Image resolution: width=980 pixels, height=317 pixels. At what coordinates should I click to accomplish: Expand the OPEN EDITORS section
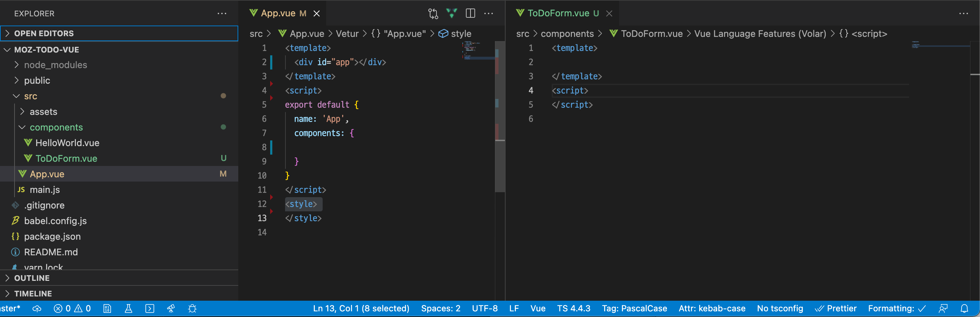click(x=119, y=33)
